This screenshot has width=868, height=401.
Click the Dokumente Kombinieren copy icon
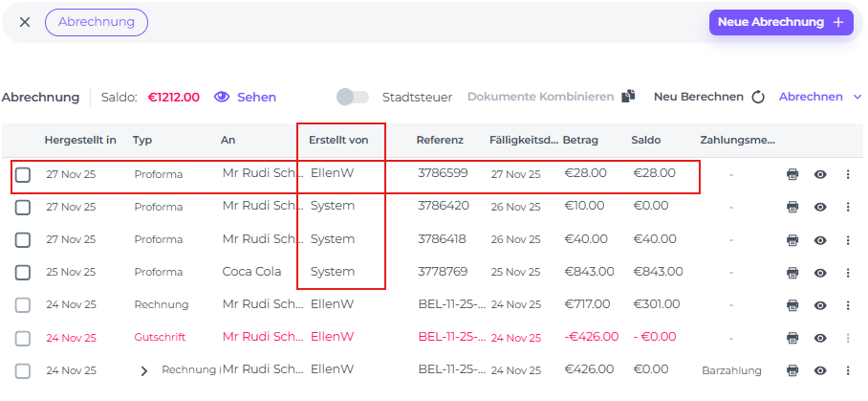[628, 97]
